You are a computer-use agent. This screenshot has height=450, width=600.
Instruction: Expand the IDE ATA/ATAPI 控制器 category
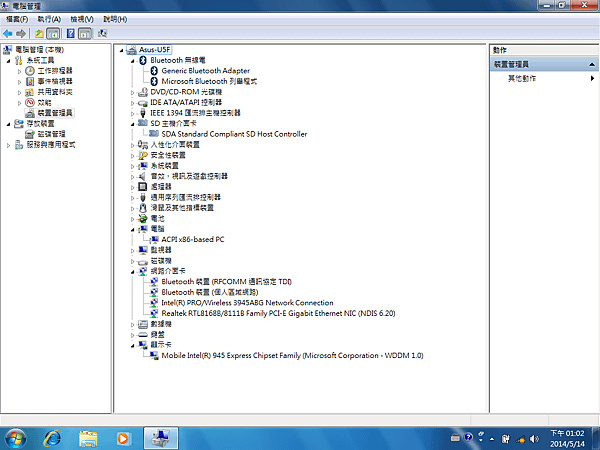[133, 103]
